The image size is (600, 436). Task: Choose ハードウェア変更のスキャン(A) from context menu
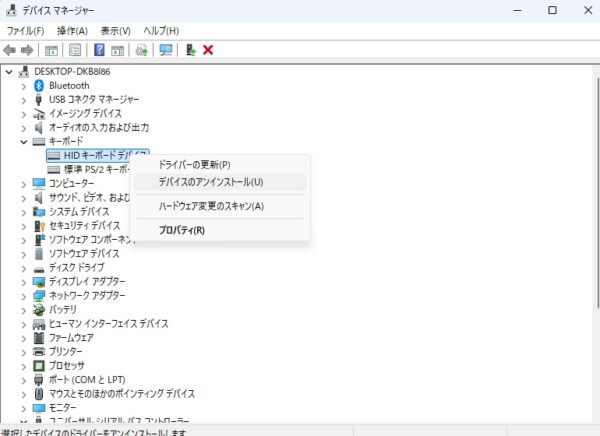click(220, 206)
